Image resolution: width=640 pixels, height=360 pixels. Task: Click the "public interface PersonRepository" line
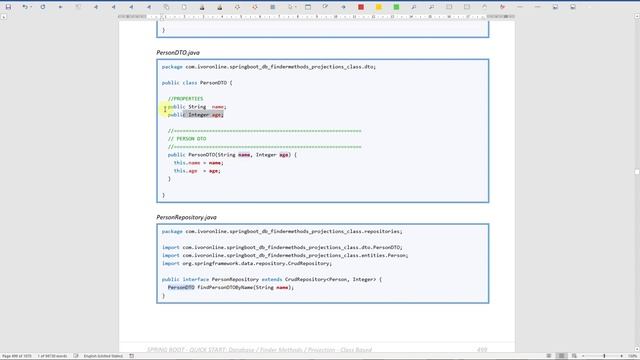(271, 280)
